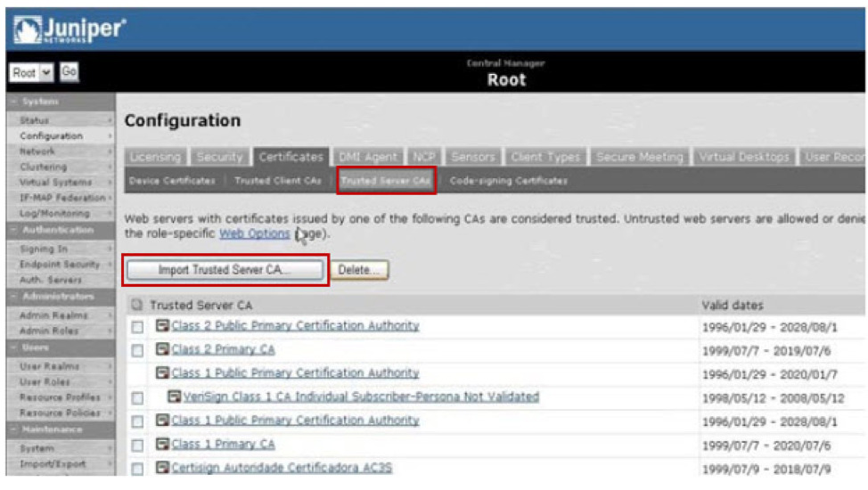Click the Valid dates column header
868x490 pixels.
tap(733, 305)
